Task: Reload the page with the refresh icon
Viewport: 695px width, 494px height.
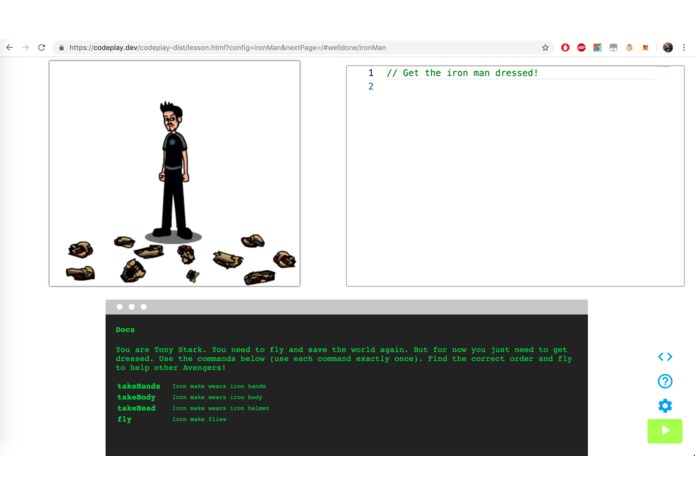Action: (x=41, y=47)
